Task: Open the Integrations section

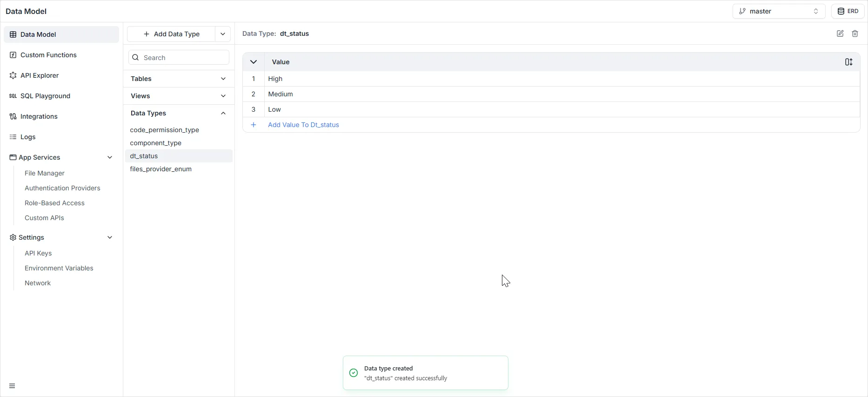Action: click(39, 116)
